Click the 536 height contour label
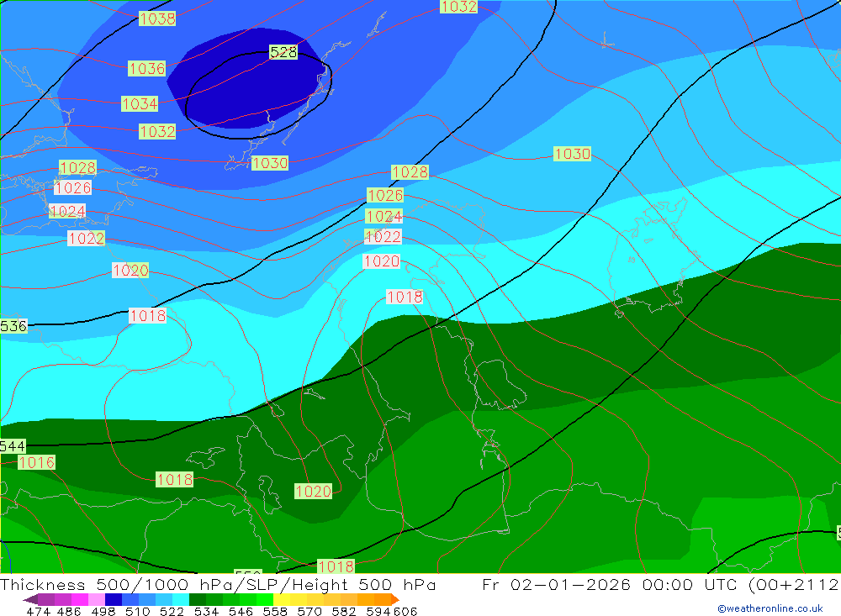Image resolution: width=841 pixels, height=616 pixels. 13,326
